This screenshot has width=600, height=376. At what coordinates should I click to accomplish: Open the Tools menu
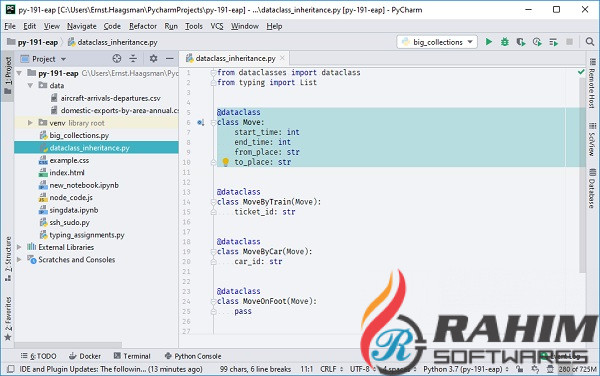pyautogui.click(x=194, y=26)
